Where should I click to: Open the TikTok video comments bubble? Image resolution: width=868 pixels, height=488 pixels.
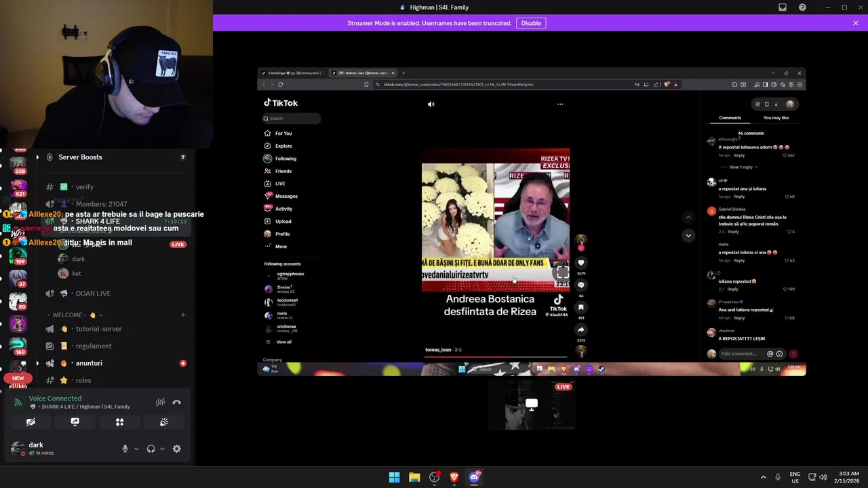coord(580,285)
